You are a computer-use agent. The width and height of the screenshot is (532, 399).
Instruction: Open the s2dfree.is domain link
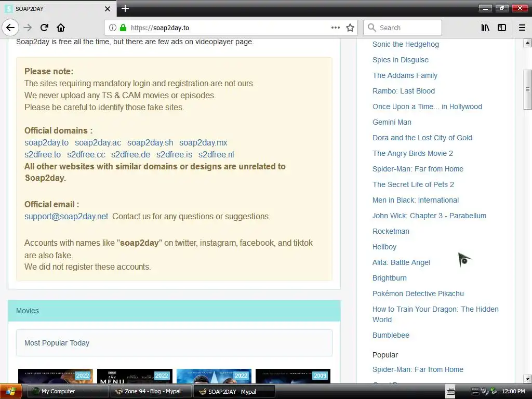pyautogui.click(x=174, y=154)
